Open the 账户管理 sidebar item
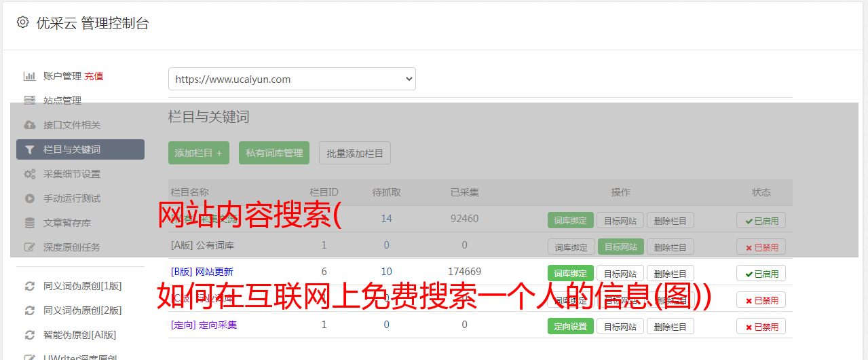The image size is (868, 360). [62, 76]
